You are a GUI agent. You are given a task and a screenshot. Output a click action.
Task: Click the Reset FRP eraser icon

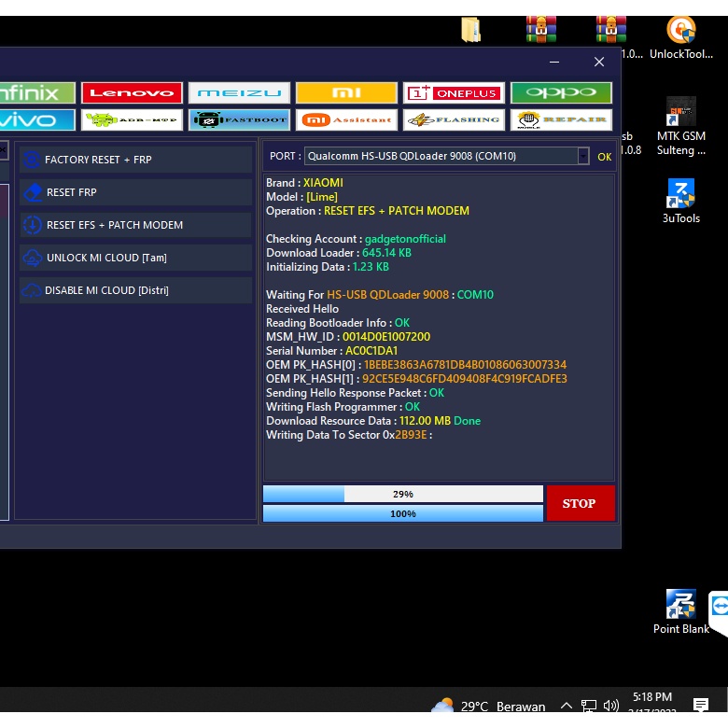33,192
